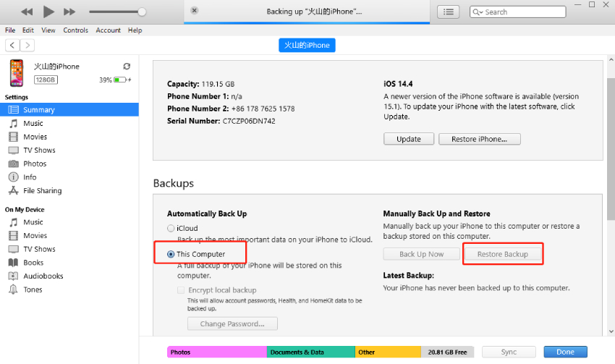This screenshot has width=615, height=364.
Task: Click the Documents & Data storage segment
Action: [310, 352]
